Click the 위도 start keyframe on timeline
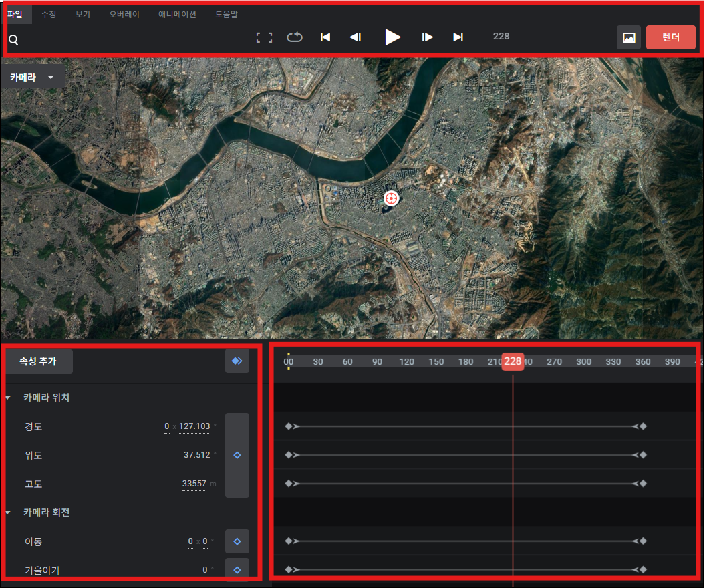705x588 pixels. tap(289, 455)
